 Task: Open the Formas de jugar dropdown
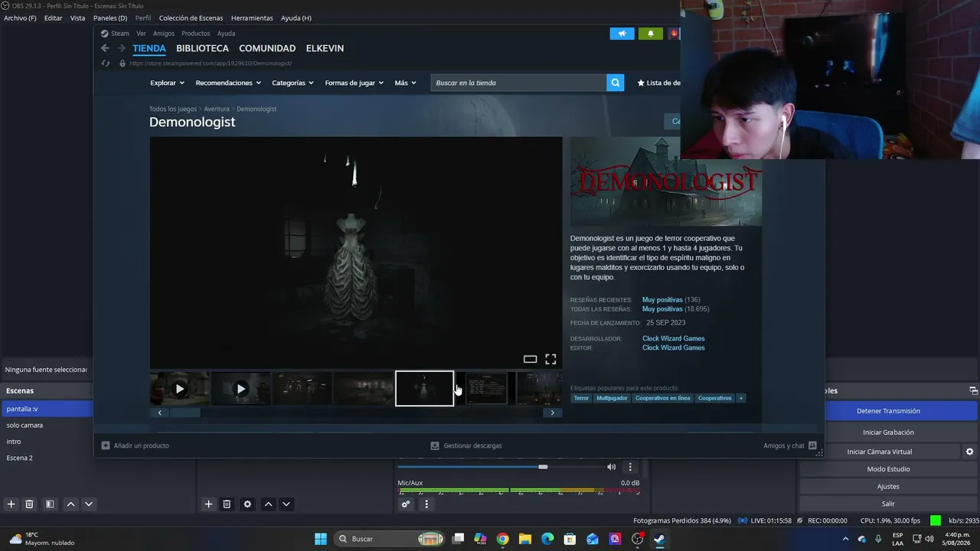pyautogui.click(x=354, y=83)
